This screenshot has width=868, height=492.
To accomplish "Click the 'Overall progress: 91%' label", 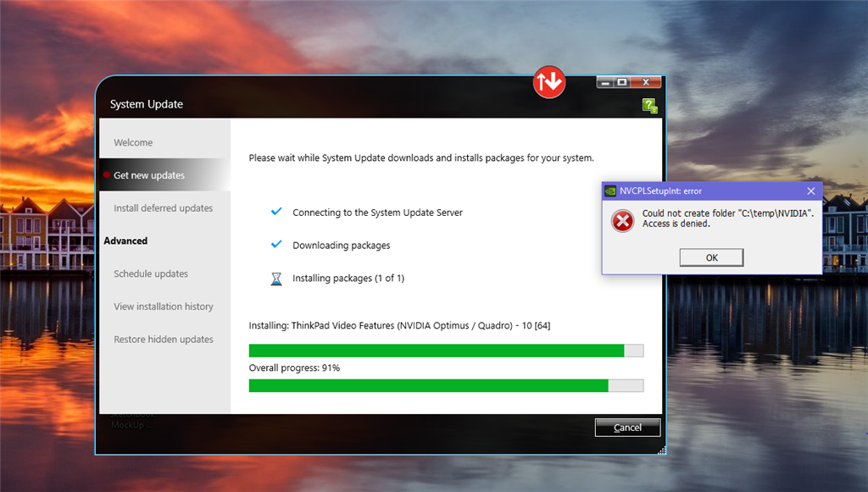I will 294,368.
